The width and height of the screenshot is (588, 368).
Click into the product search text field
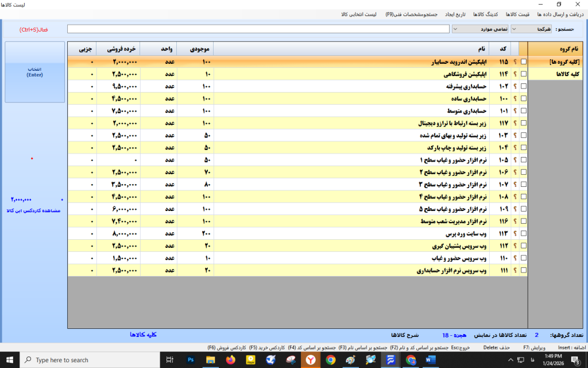258,29
